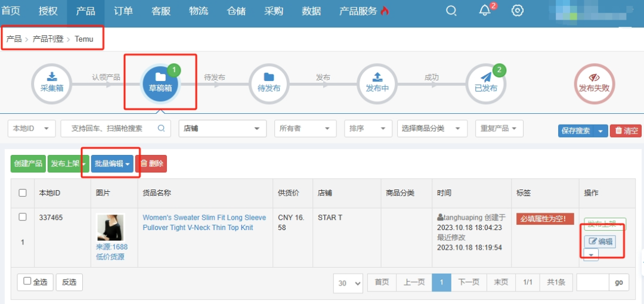Click the 创建产品 button
This screenshot has height=304, width=644.
tap(28, 163)
